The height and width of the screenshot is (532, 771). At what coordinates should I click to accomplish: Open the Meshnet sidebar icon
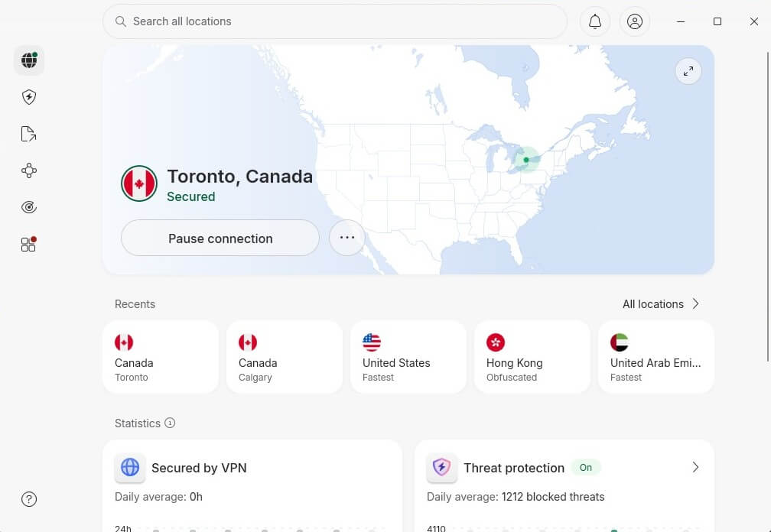point(29,170)
